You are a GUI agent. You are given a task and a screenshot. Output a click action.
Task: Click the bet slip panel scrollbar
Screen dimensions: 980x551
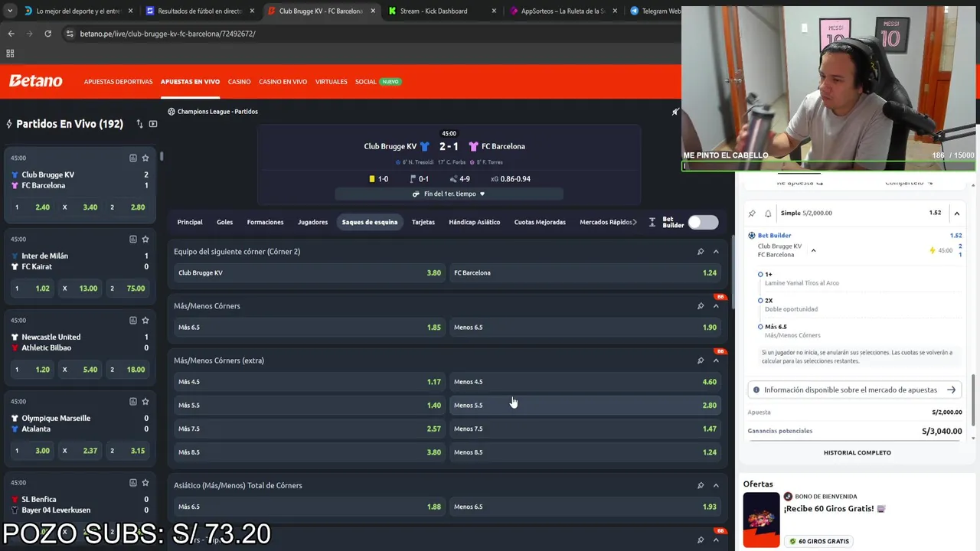coord(973,400)
